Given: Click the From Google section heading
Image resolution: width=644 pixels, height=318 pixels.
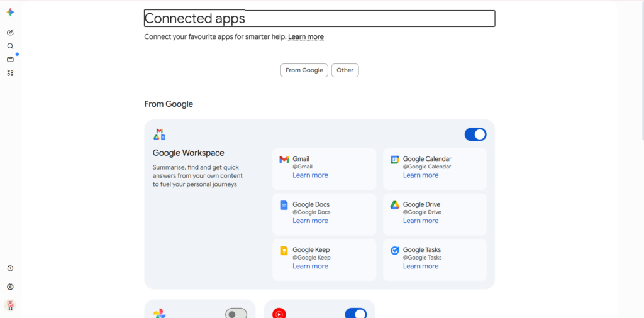Looking at the screenshot, I should click(x=169, y=104).
